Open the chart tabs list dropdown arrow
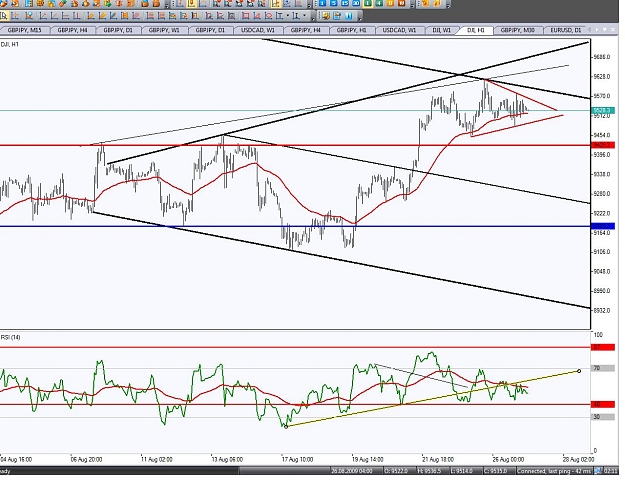 click(605, 30)
